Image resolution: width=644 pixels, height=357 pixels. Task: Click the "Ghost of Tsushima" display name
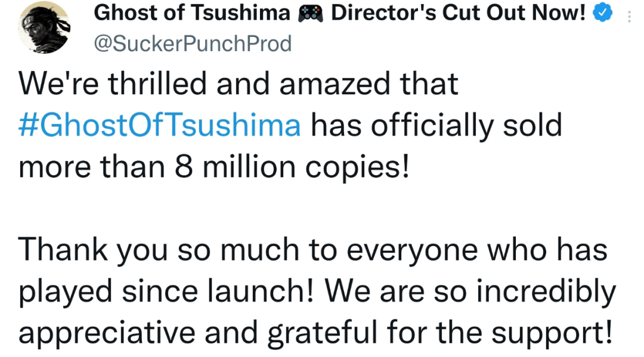click(192, 13)
